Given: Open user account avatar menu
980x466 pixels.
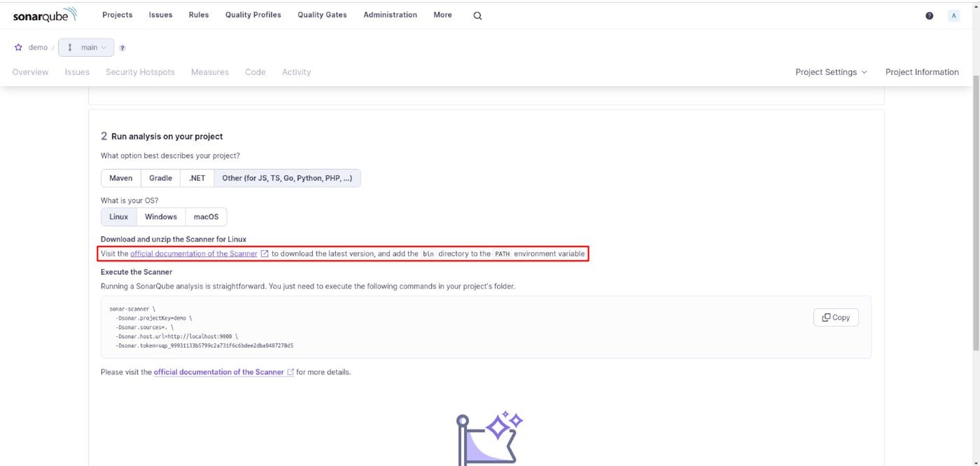Looking at the screenshot, I should pos(953,16).
